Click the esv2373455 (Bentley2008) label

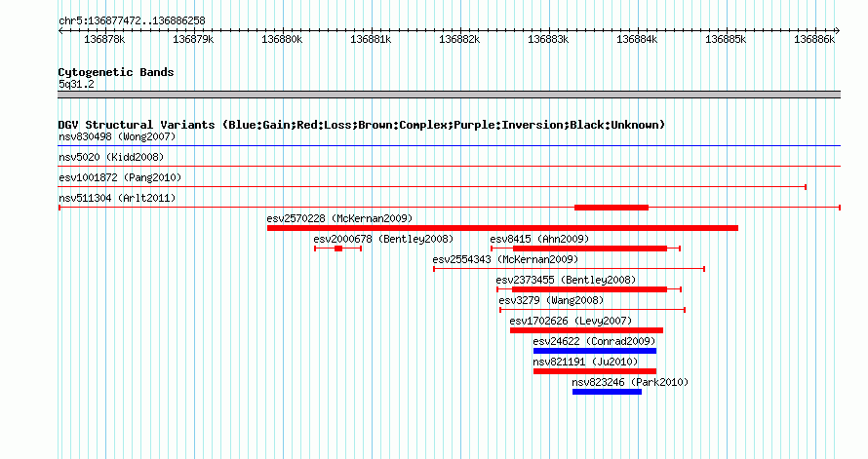point(566,280)
